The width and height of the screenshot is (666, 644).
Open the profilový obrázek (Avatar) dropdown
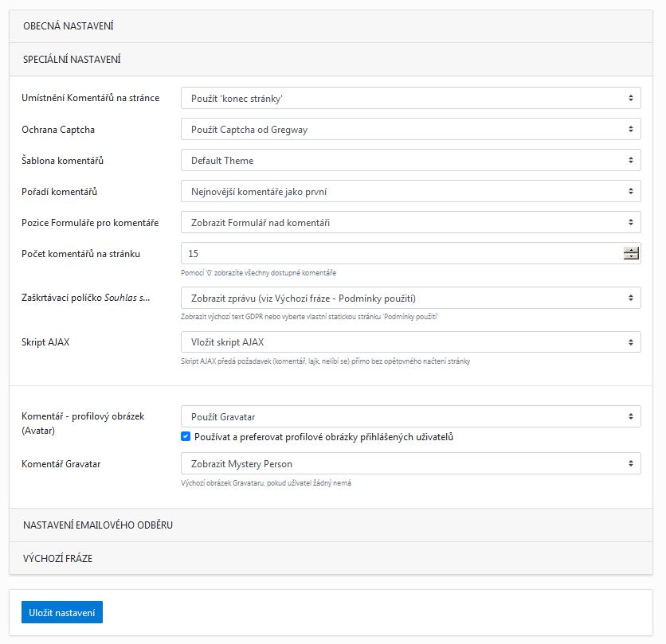tap(410, 416)
